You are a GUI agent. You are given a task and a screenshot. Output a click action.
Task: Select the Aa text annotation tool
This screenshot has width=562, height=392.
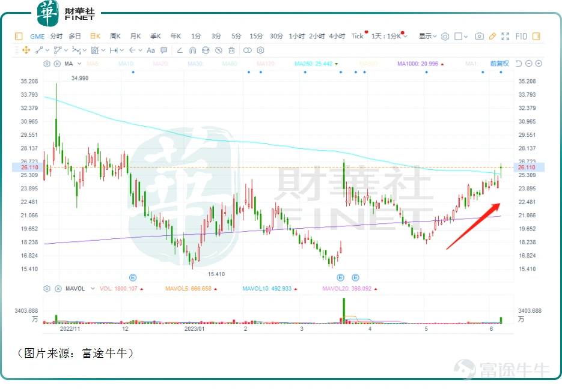[x=151, y=50]
